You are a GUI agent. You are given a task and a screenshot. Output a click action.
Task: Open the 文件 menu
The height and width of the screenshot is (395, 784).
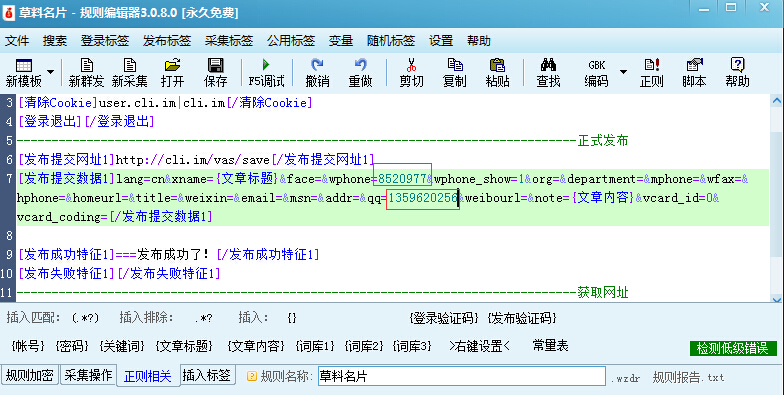click(x=17, y=40)
